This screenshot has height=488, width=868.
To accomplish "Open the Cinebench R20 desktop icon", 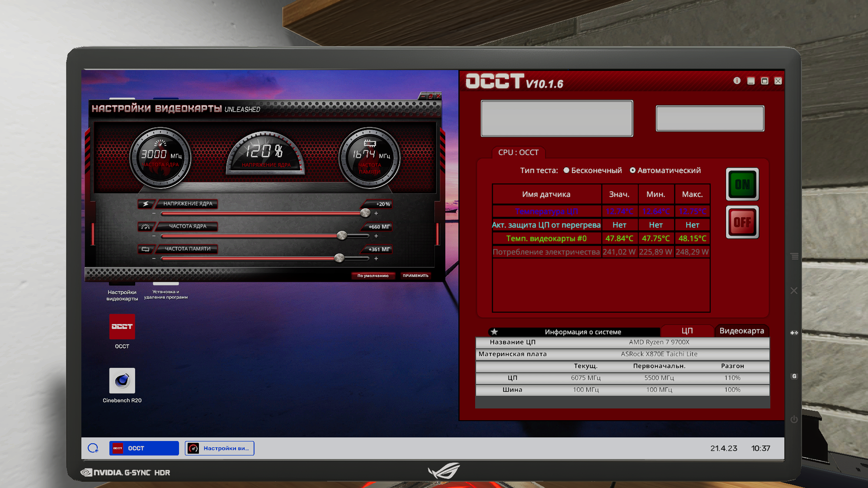I will 122,380.
